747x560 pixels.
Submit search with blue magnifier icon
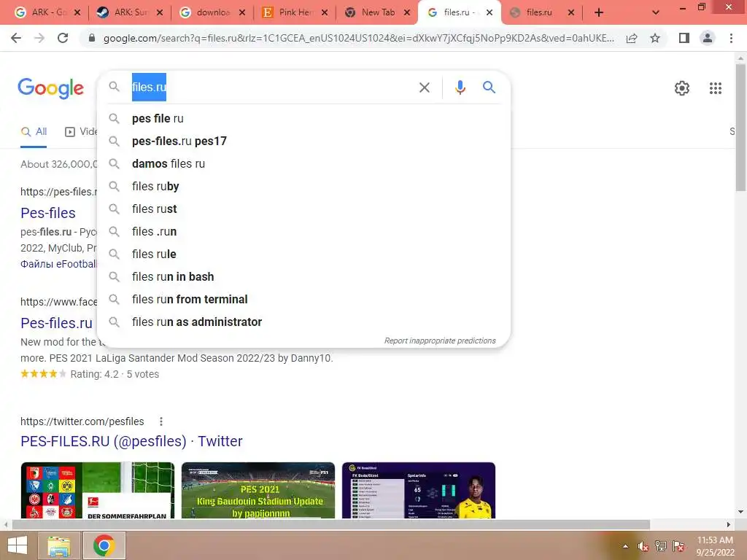pyautogui.click(x=489, y=87)
